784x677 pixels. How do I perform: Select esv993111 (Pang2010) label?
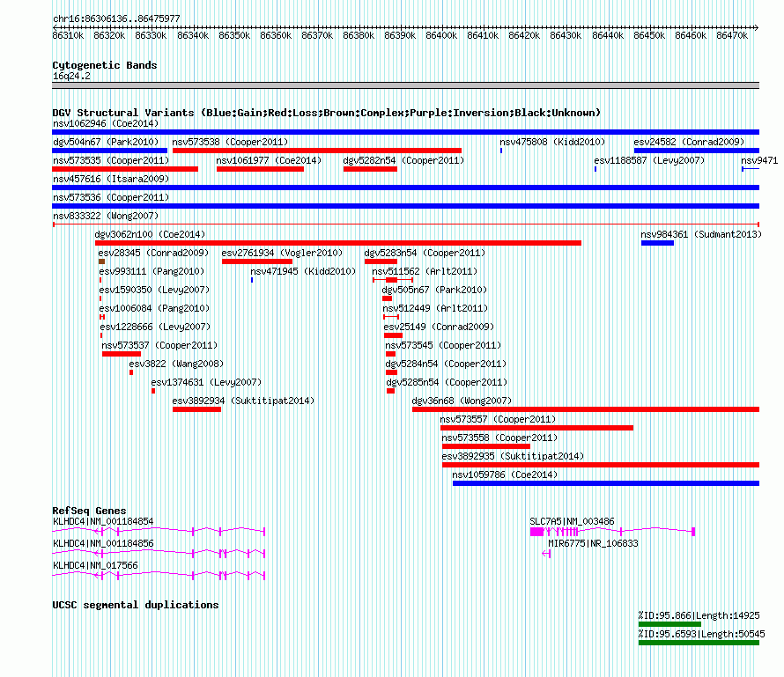click(x=152, y=271)
